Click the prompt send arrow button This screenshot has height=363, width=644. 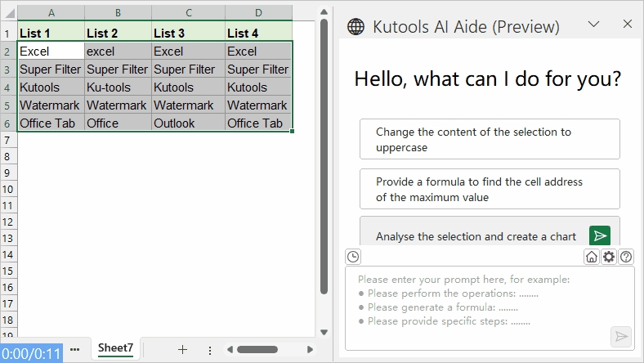tap(621, 336)
